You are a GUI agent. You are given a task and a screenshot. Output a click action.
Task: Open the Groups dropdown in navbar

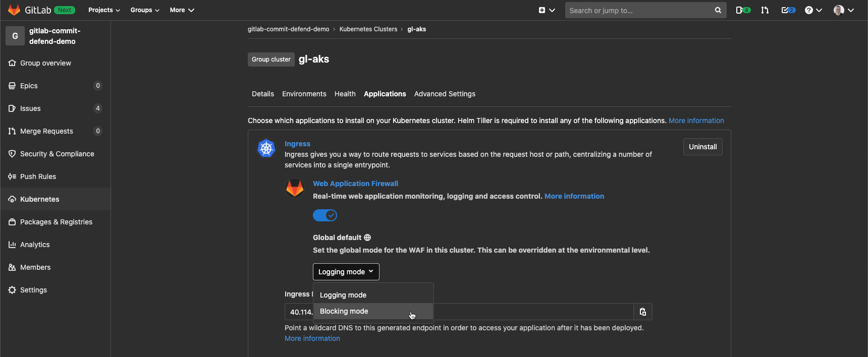point(145,10)
